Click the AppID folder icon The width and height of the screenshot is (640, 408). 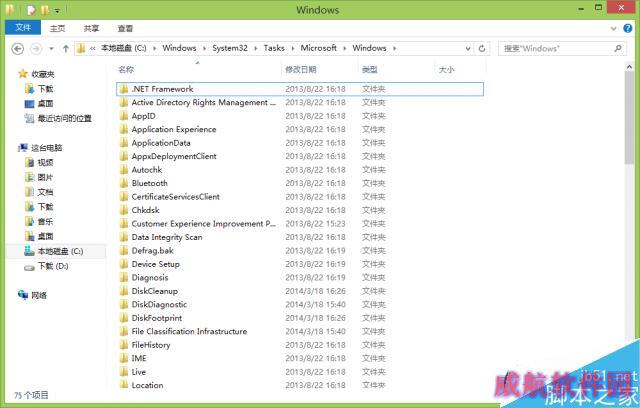pyautogui.click(x=124, y=115)
